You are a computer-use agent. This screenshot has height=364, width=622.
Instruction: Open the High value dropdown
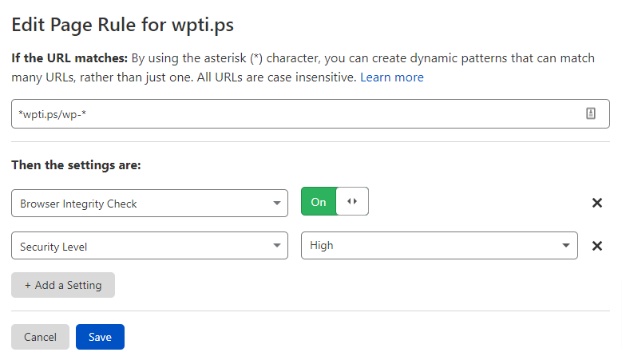coord(439,245)
